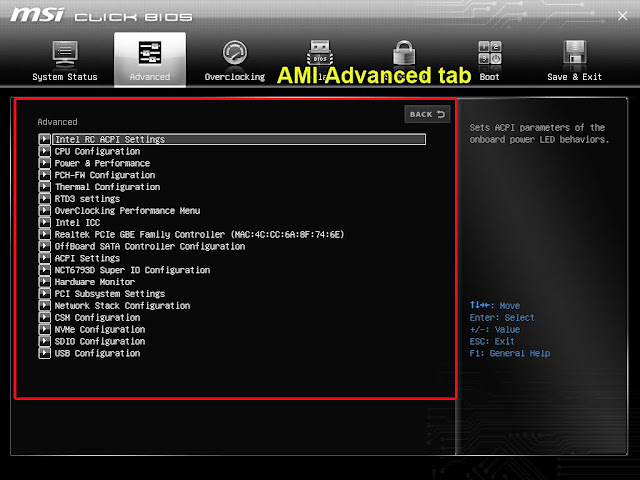The height and width of the screenshot is (480, 640).
Task: Click arrow icon beside SDIO Configuration
Action: pos(44,341)
